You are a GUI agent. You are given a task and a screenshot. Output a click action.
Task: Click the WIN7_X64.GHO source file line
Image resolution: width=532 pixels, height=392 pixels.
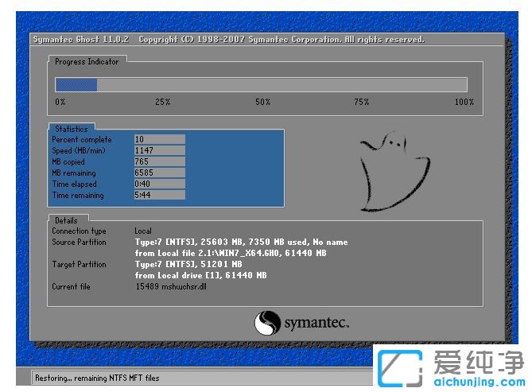point(231,253)
